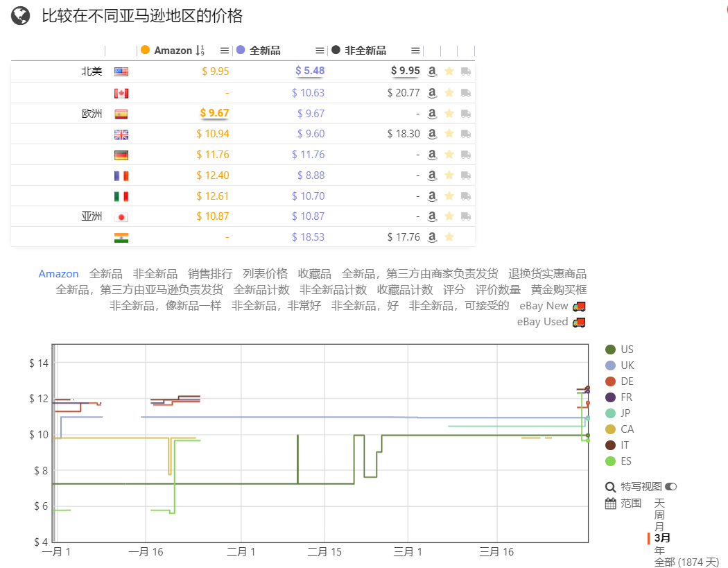The width and height of the screenshot is (728, 568).
Task: Click the magnifier icon beside 特写视图
Action: [611, 487]
